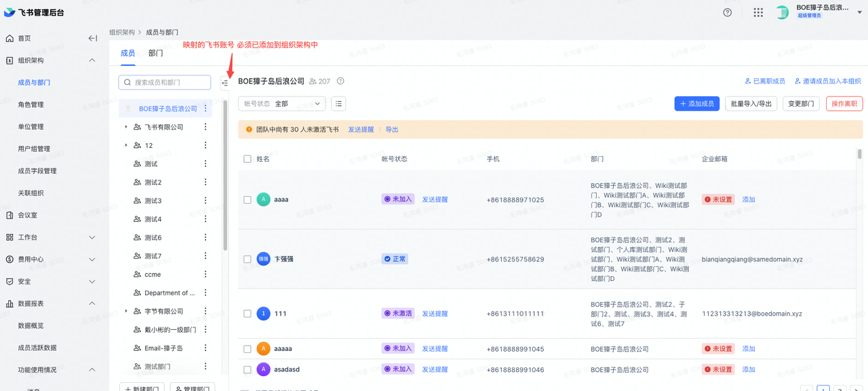Switch to the 部门 tab
The height and width of the screenshot is (391, 868).
155,53
